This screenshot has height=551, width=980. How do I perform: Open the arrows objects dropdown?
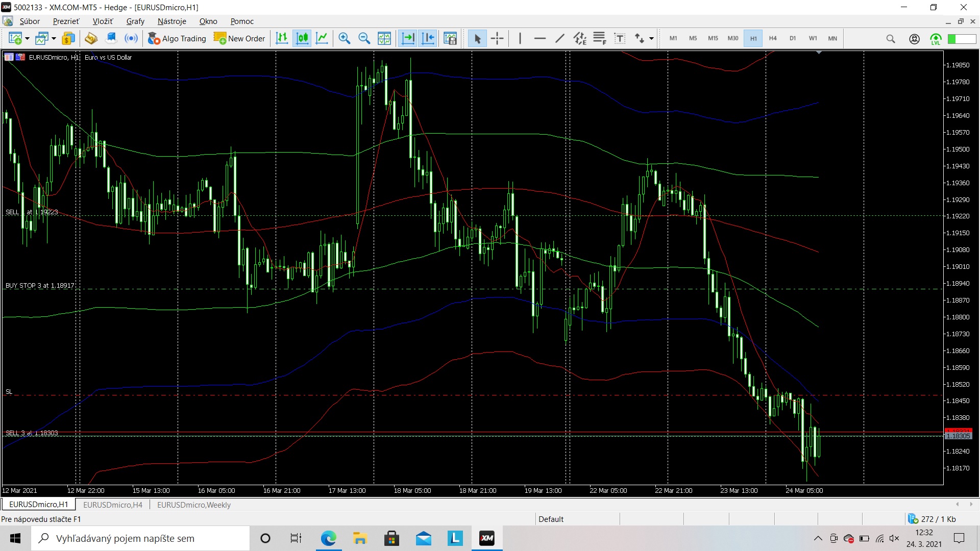tap(651, 39)
